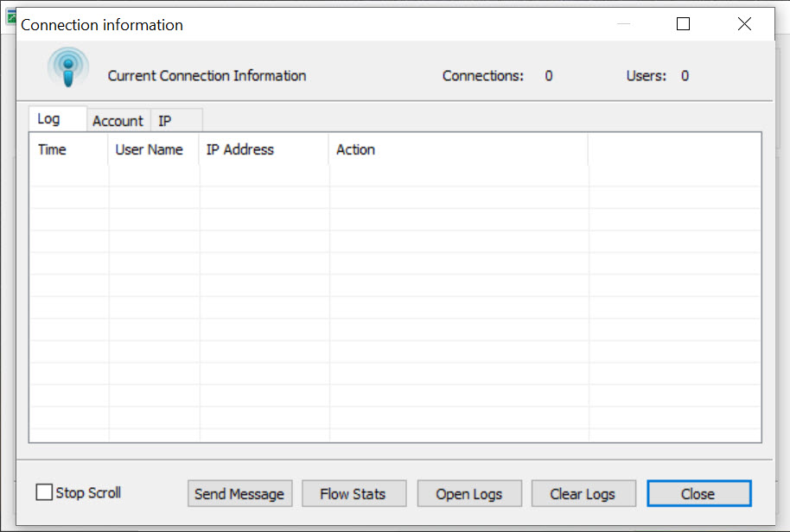The width and height of the screenshot is (790, 532).
Task: Click the User Name column header
Action: point(150,149)
